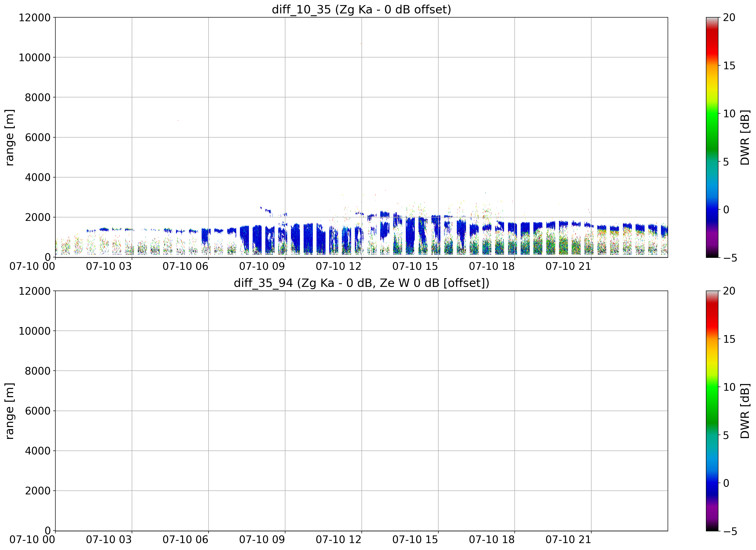Select the lower plot's "range [m]" axis label
Viewport: 756px width, 550px height.
click(9, 411)
